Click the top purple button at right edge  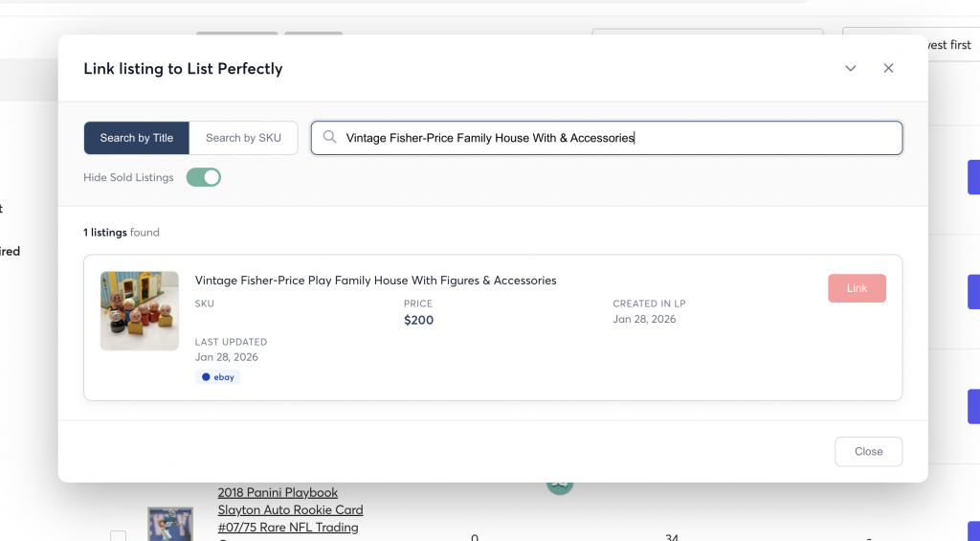point(973,177)
